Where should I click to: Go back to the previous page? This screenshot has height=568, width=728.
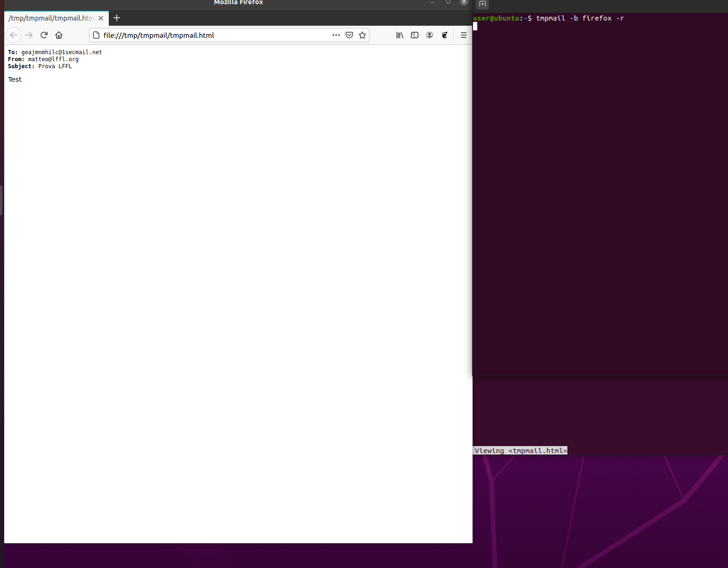pos(14,35)
